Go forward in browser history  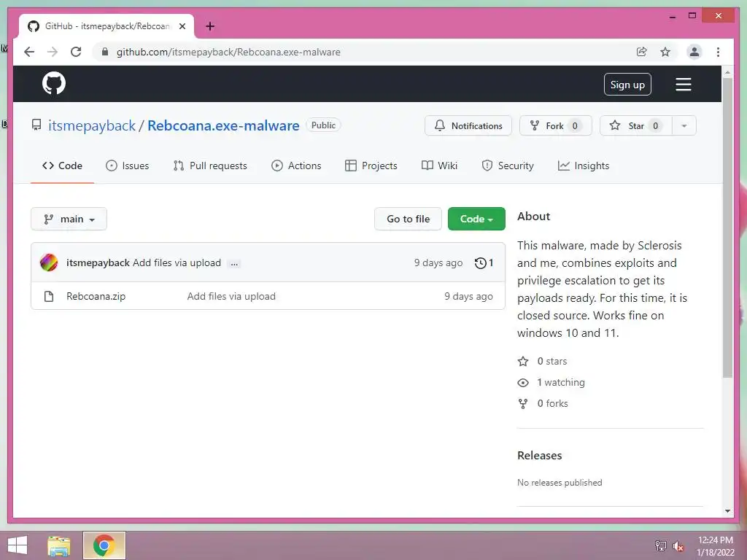(53, 52)
